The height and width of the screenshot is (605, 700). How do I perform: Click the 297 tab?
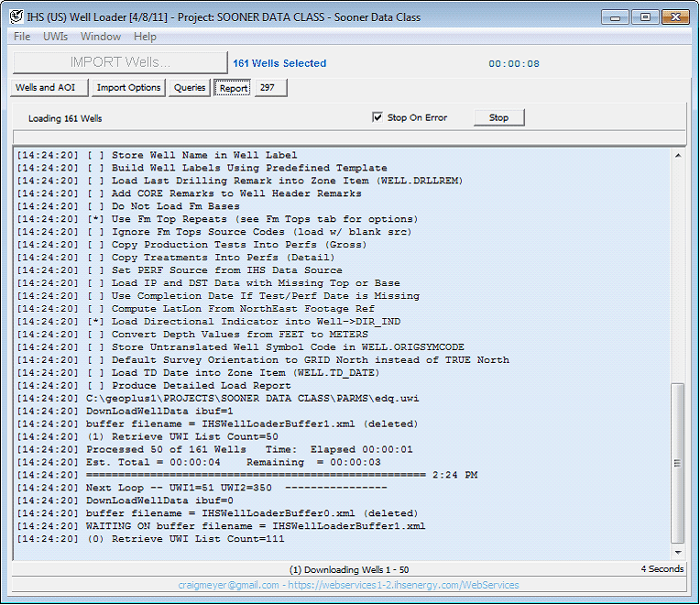269,88
